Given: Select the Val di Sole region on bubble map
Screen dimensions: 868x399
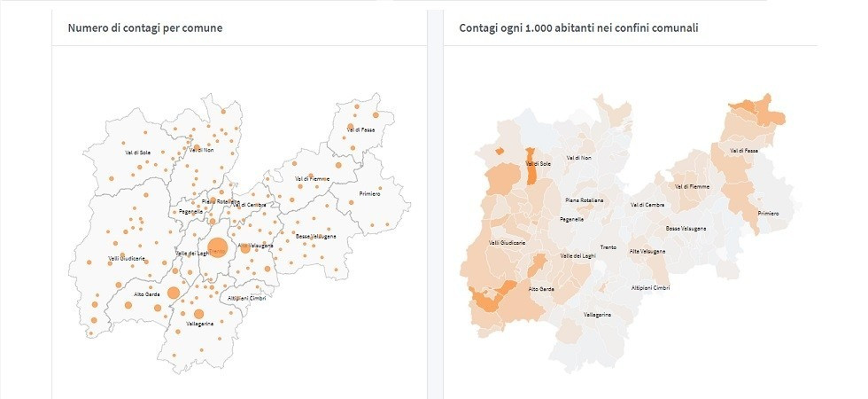Looking at the screenshot, I should pos(138,153).
